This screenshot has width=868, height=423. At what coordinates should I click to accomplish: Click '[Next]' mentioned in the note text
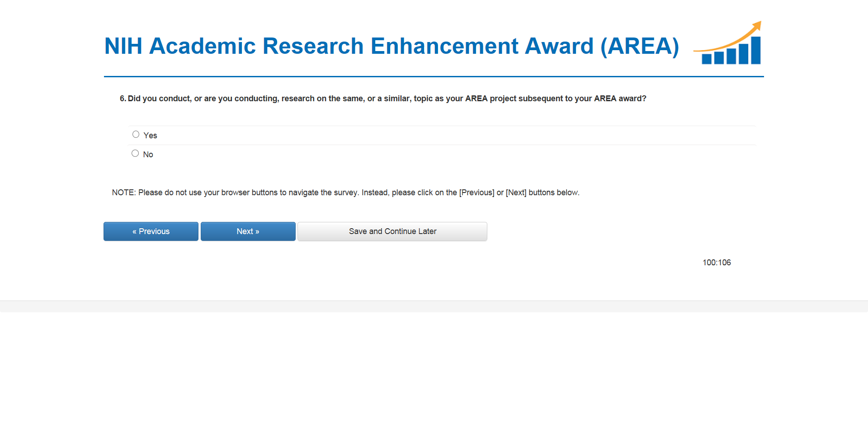point(516,193)
